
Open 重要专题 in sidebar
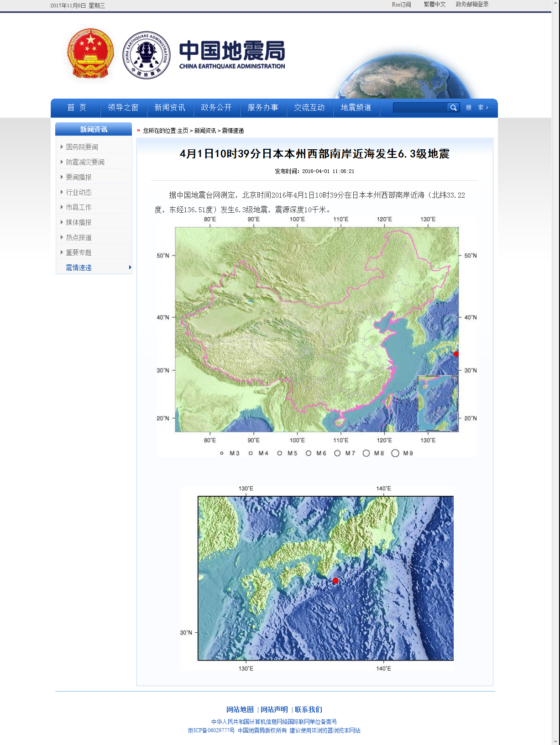tap(79, 252)
